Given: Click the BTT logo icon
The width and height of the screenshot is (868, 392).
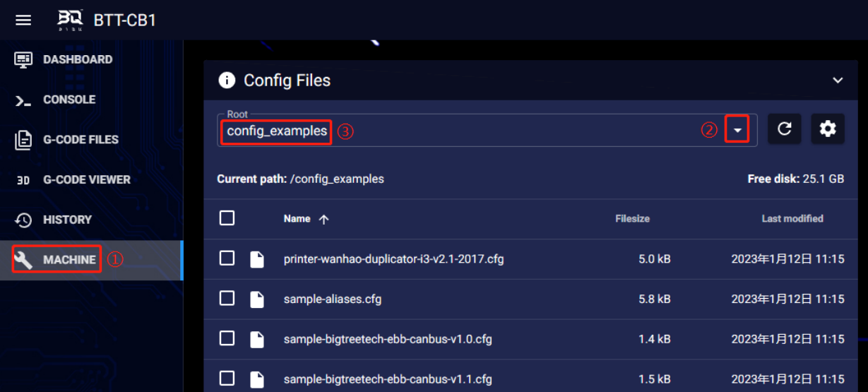Looking at the screenshot, I should point(70,20).
